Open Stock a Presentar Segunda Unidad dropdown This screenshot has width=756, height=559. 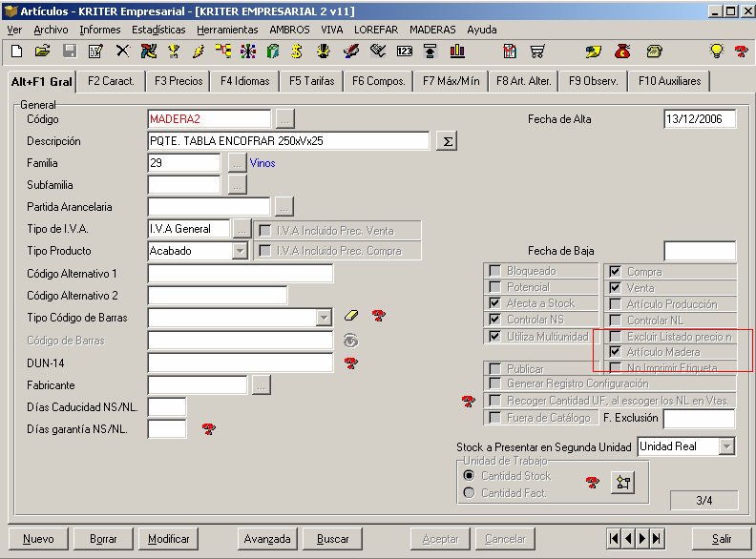click(x=726, y=446)
